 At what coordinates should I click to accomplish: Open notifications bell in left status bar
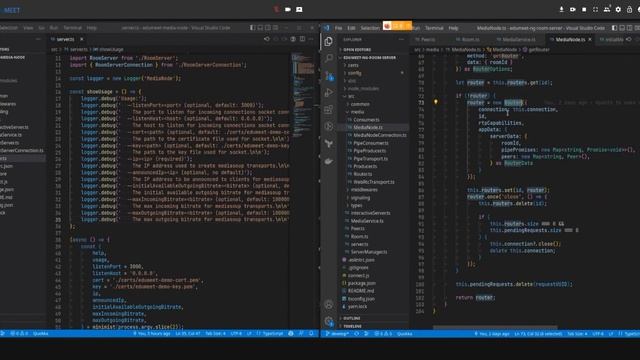point(311,333)
